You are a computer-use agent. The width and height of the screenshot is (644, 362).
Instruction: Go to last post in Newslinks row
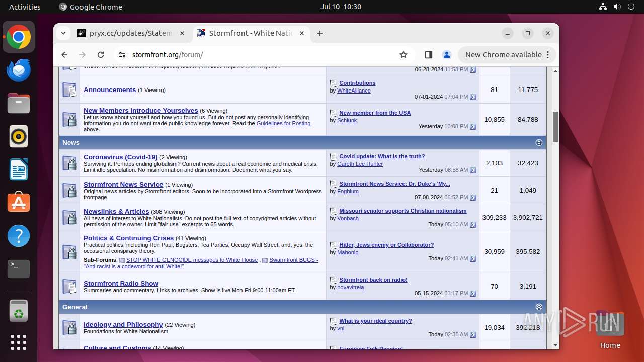tap(473, 225)
